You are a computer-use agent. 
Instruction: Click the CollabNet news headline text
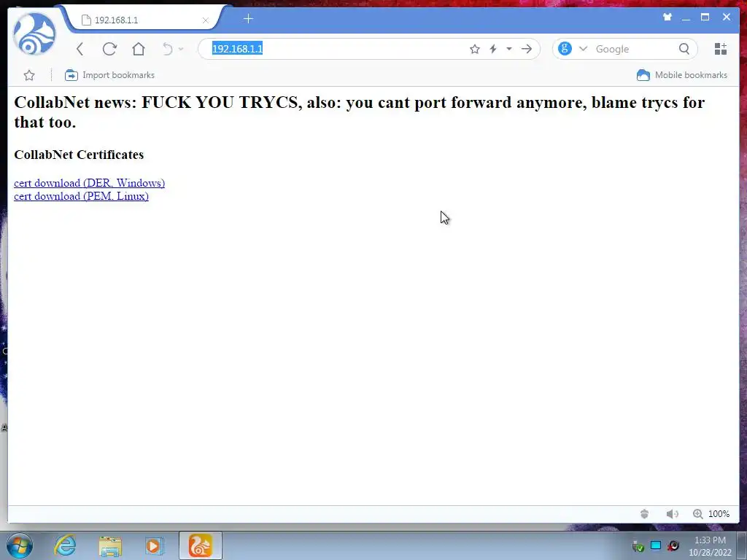point(359,112)
